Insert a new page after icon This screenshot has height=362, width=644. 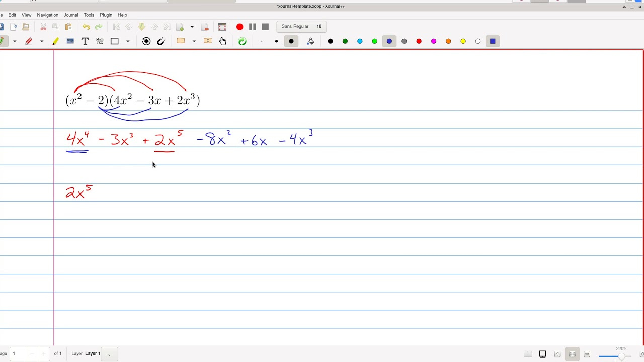tap(180, 27)
